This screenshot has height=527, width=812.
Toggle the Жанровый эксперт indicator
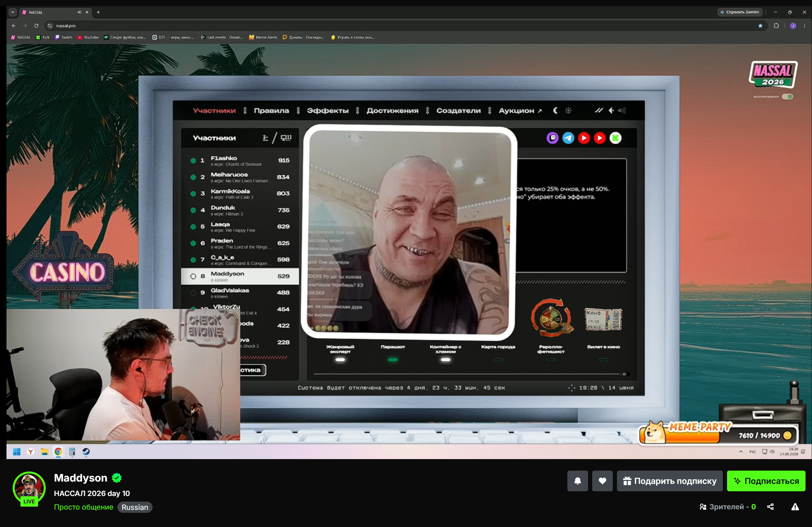pyautogui.click(x=340, y=360)
